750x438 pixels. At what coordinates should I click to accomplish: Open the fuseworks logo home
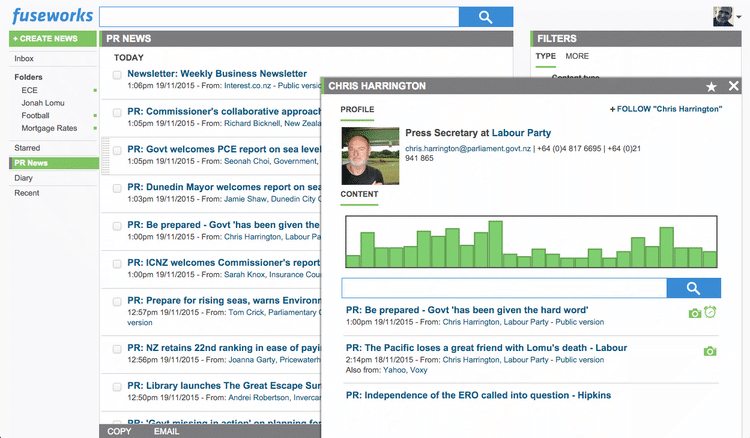tap(53, 16)
